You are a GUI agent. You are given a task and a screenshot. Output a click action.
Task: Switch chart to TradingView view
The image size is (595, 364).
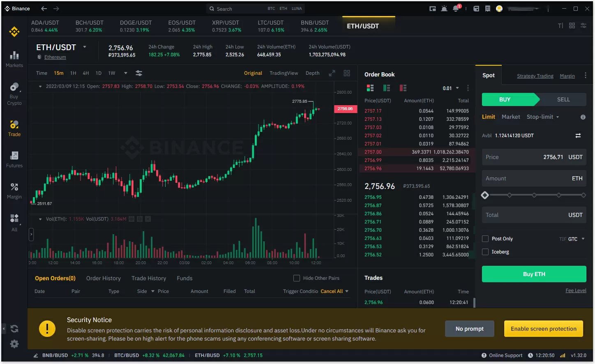(284, 73)
